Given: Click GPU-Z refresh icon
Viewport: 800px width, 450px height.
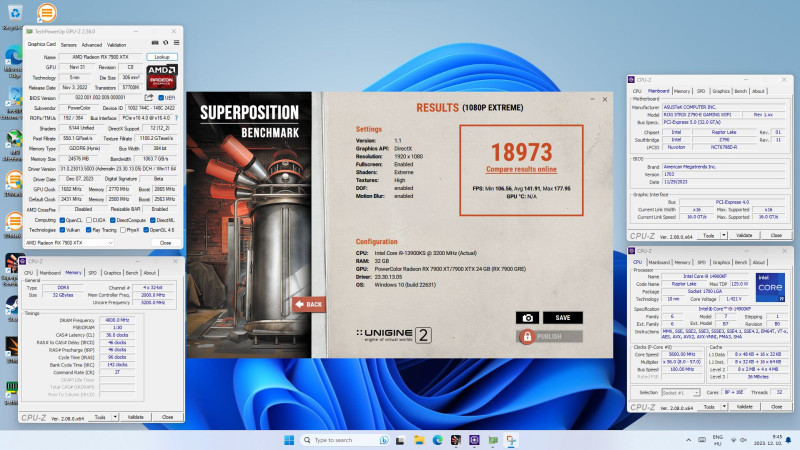Looking at the screenshot, I should [x=165, y=43].
